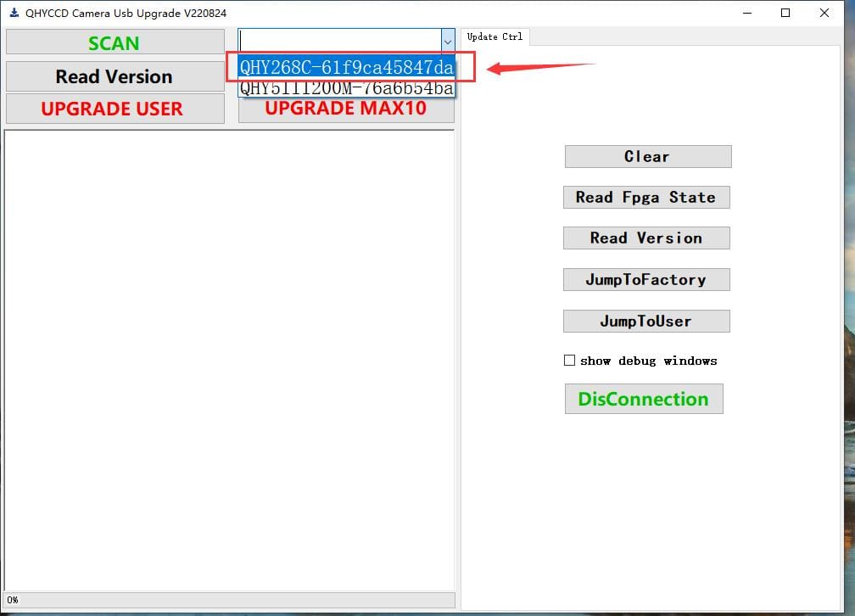
Task: Select QHY268C-61f9ca45847da from the list
Action: point(346,67)
